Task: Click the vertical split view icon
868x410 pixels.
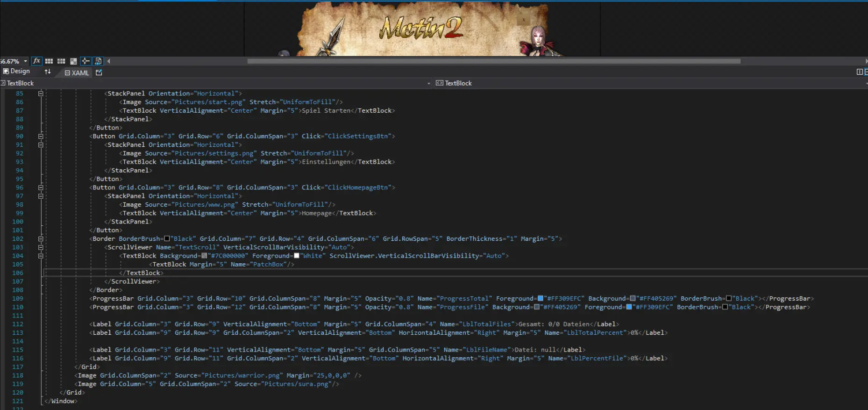Action: click(x=860, y=72)
